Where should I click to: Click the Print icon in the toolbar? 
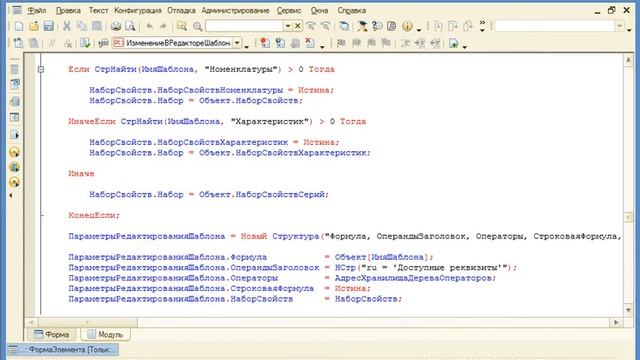(116, 27)
